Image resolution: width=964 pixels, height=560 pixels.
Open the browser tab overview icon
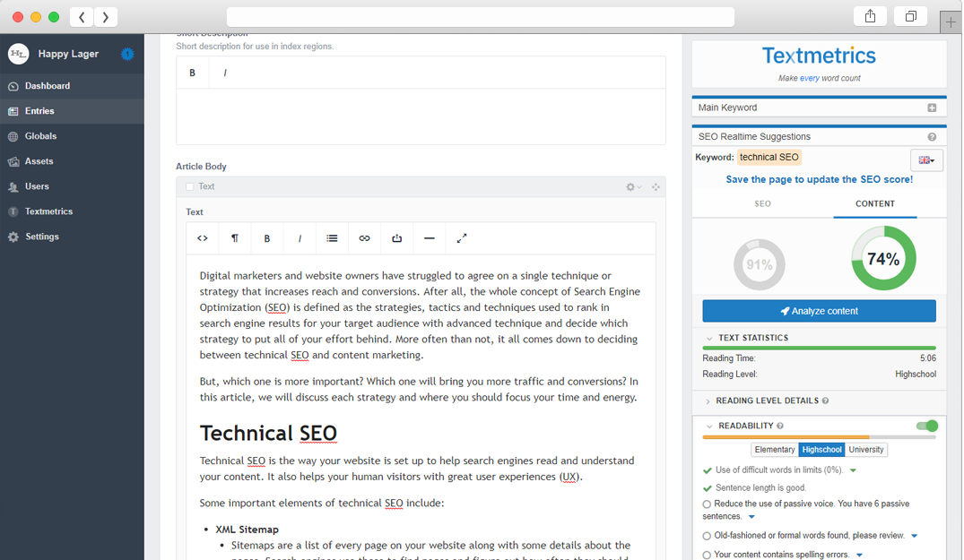[911, 17]
